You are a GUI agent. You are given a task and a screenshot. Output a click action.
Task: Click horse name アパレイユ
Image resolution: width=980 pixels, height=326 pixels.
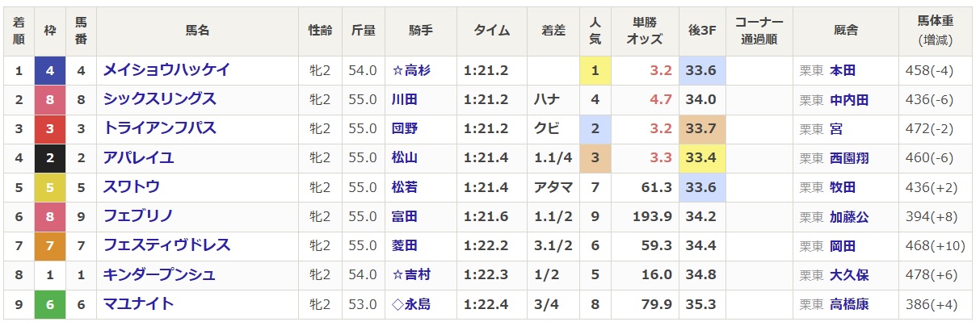pyautogui.click(x=138, y=157)
